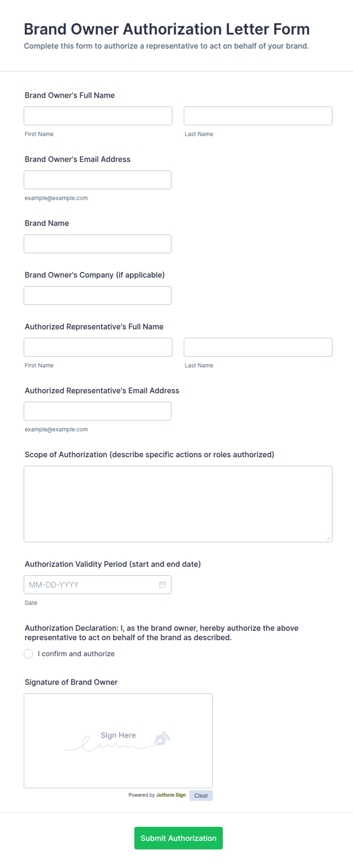Click the Sign Here signature pad
The width and height of the screenshot is (353, 868).
click(118, 741)
